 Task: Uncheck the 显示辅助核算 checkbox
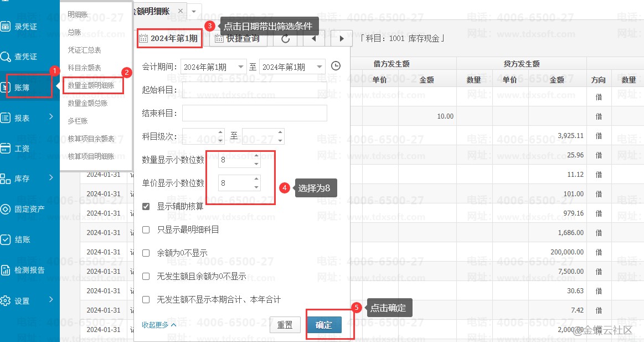tap(146, 206)
